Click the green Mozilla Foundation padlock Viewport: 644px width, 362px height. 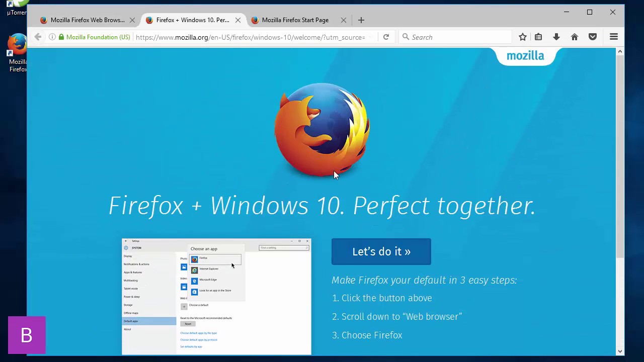pyautogui.click(x=61, y=37)
